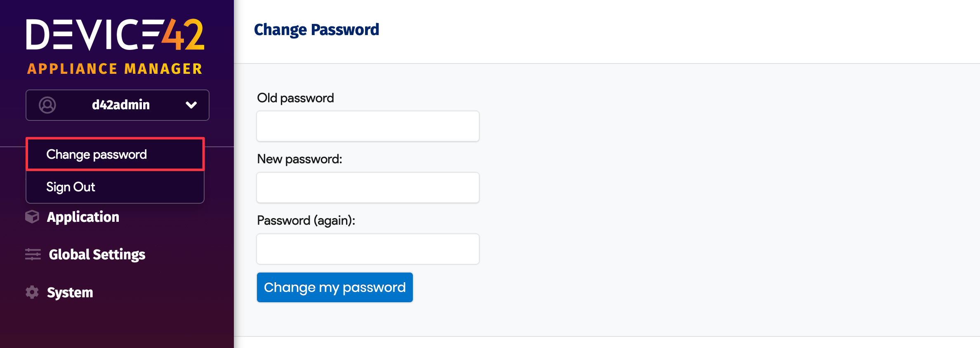The height and width of the screenshot is (348, 980).
Task: Click the Appliance Manager branding text
Action: tap(115, 69)
